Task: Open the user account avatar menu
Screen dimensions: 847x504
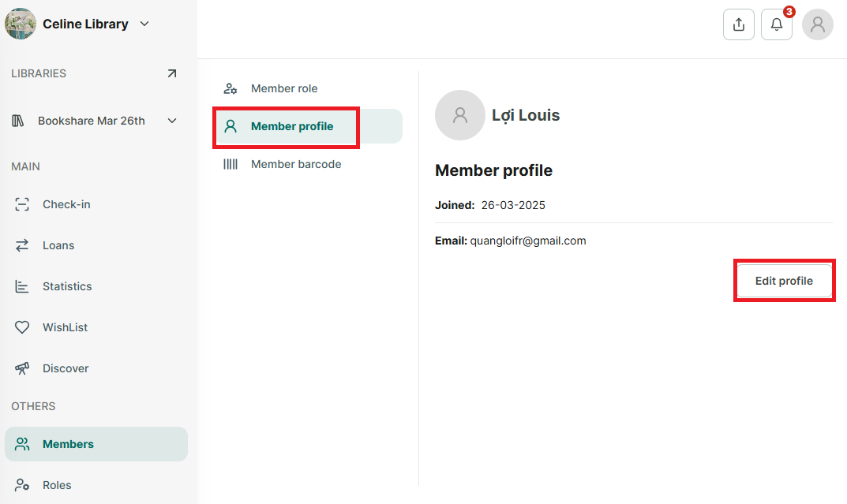Action: click(x=817, y=24)
